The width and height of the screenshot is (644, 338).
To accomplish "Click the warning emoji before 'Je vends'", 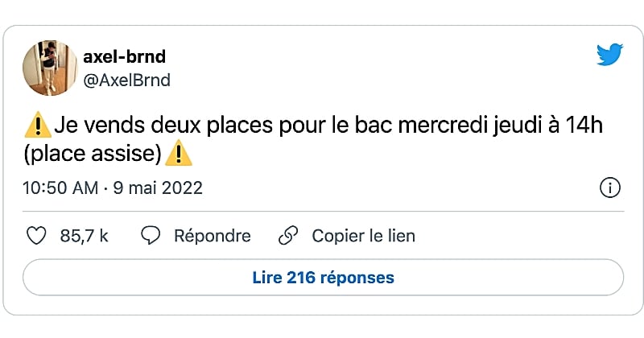I will point(38,125).
